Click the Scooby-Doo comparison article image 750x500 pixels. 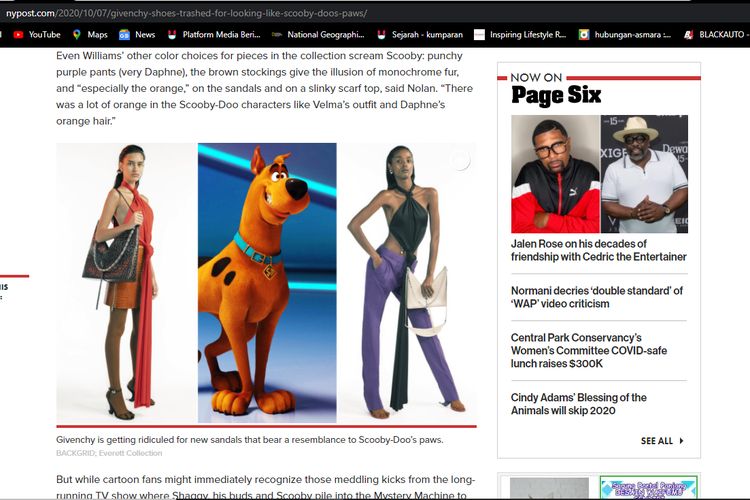pos(265,283)
